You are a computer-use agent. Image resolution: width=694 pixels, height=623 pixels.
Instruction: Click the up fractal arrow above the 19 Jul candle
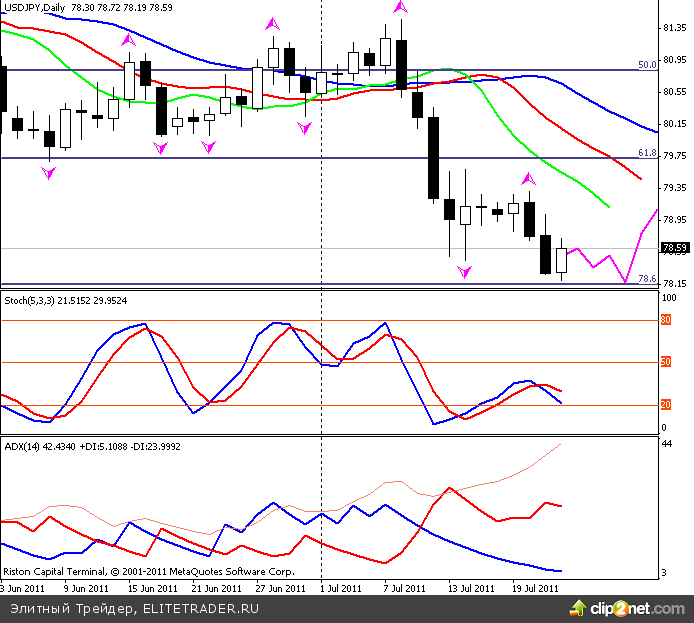(x=529, y=179)
